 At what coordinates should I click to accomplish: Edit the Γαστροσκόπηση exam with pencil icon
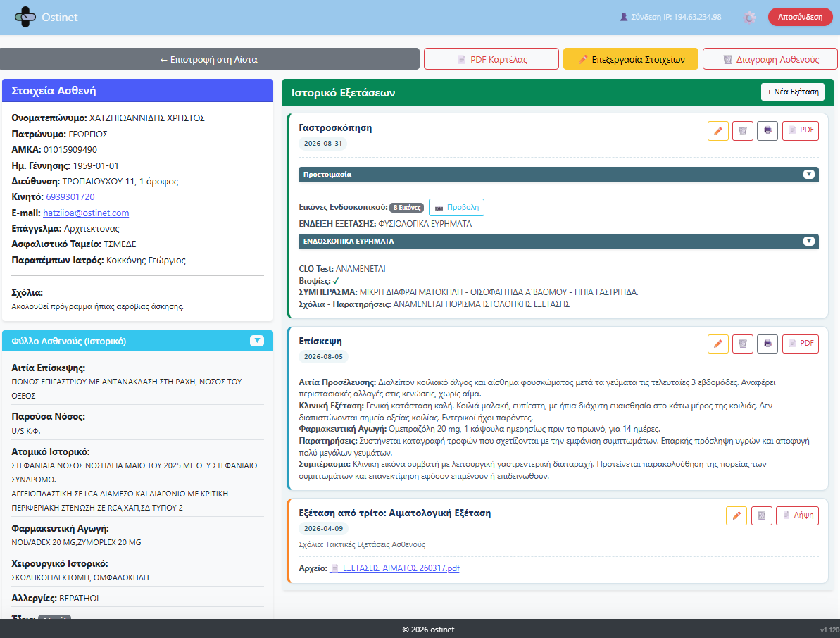718,131
